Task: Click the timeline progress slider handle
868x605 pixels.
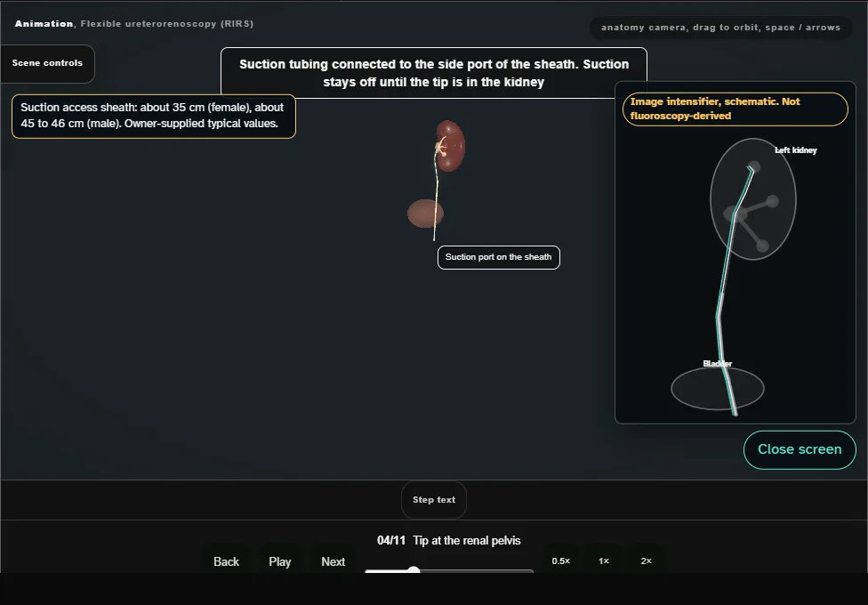Action: pyautogui.click(x=414, y=571)
